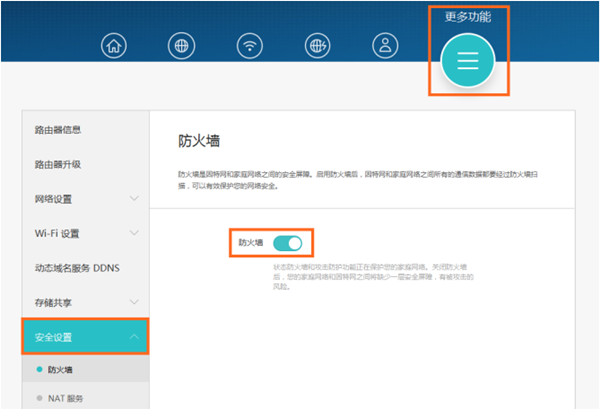Select 动态域名服务 DDNS in sidebar
The height and width of the screenshot is (417, 600).
click(77, 268)
